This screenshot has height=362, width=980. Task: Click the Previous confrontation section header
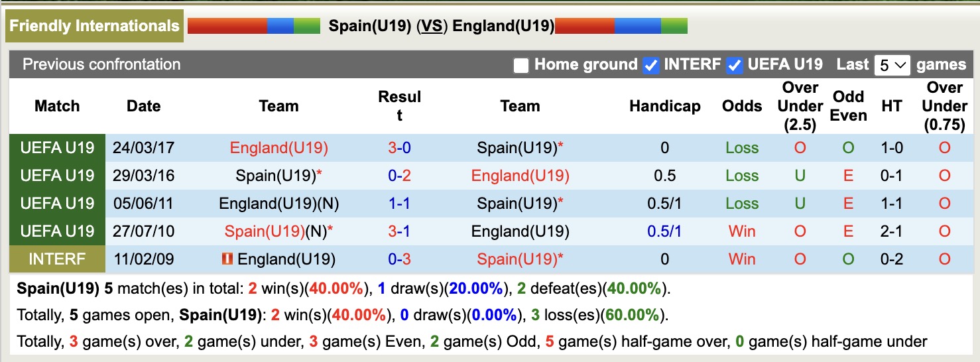[x=101, y=64]
